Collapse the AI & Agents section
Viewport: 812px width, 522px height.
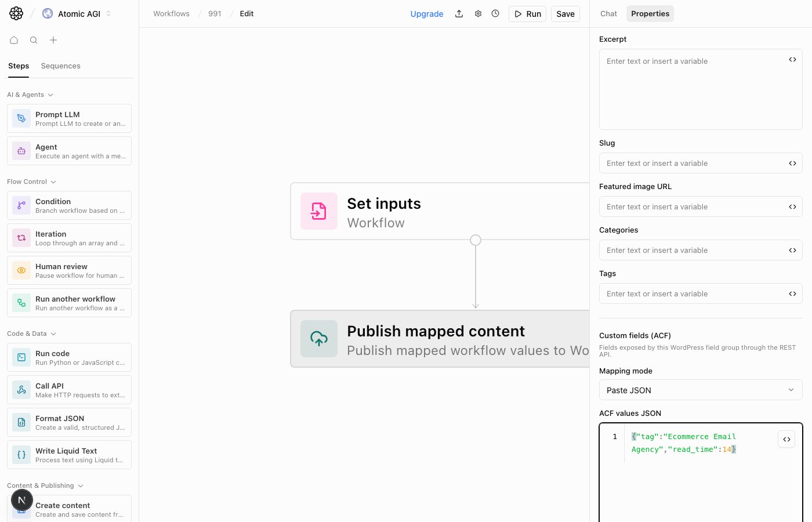30,95
